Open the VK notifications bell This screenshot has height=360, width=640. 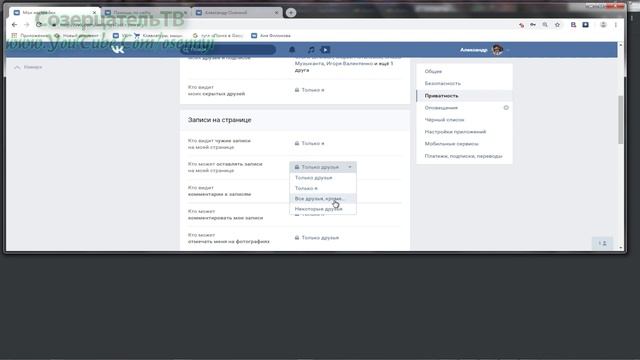coord(292,49)
